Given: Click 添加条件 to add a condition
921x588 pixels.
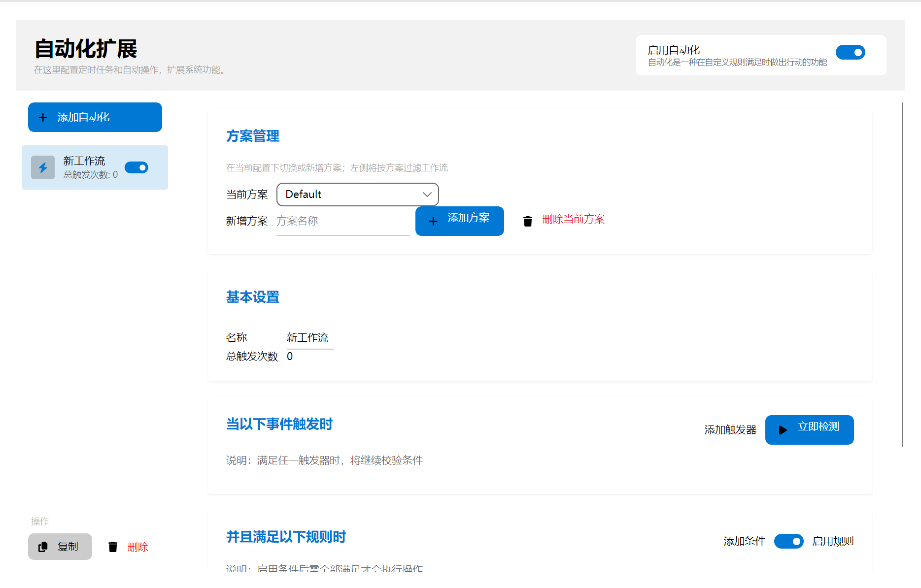Looking at the screenshot, I should pos(744,541).
